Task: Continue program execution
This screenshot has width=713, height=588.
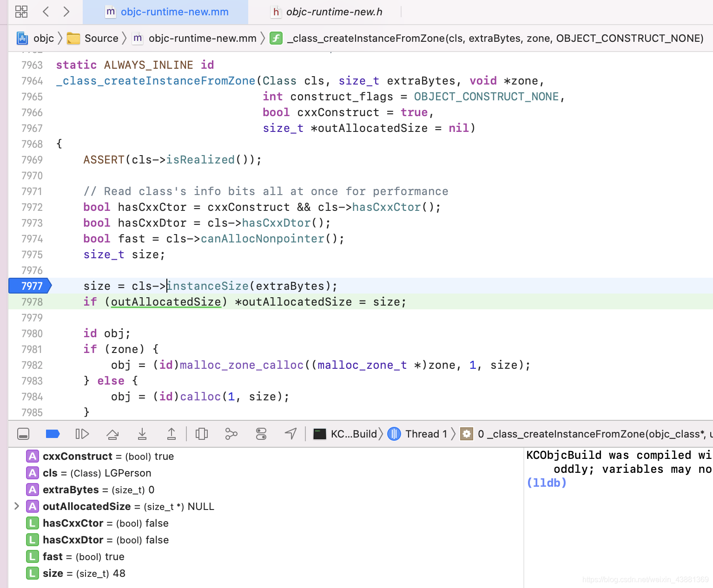Action: pyautogui.click(x=82, y=434)
